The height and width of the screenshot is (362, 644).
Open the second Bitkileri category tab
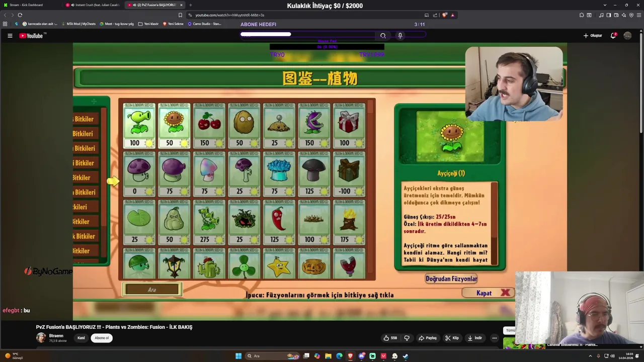click(x=86, y=134)
